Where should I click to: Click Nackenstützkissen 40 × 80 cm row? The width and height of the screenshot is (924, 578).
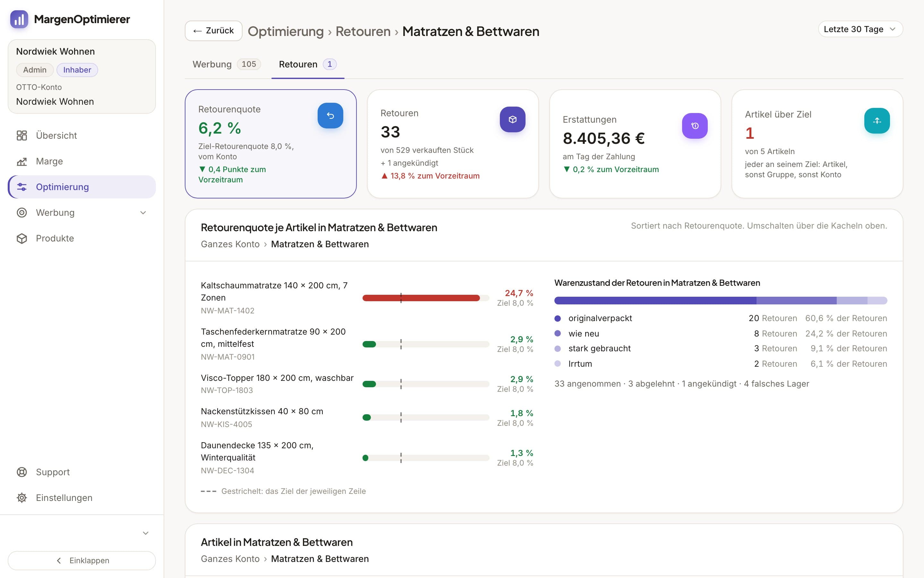[x=367, y=417]
